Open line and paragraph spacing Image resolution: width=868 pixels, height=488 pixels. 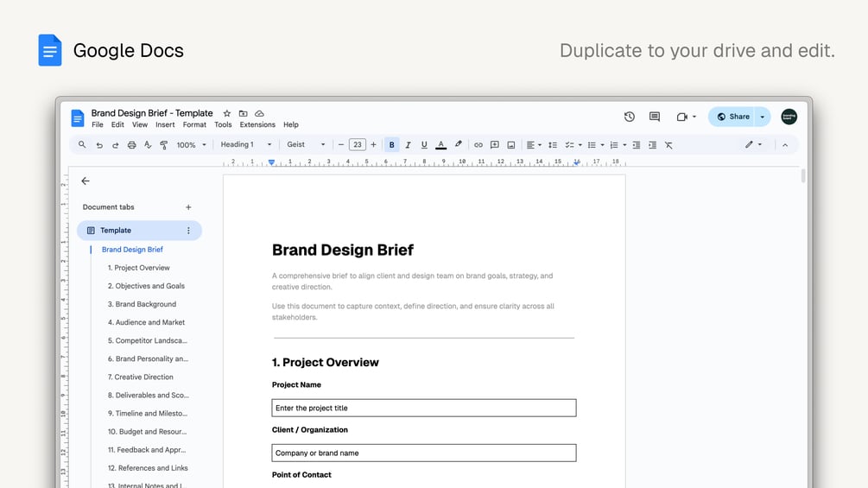click(x=553, y=145)
